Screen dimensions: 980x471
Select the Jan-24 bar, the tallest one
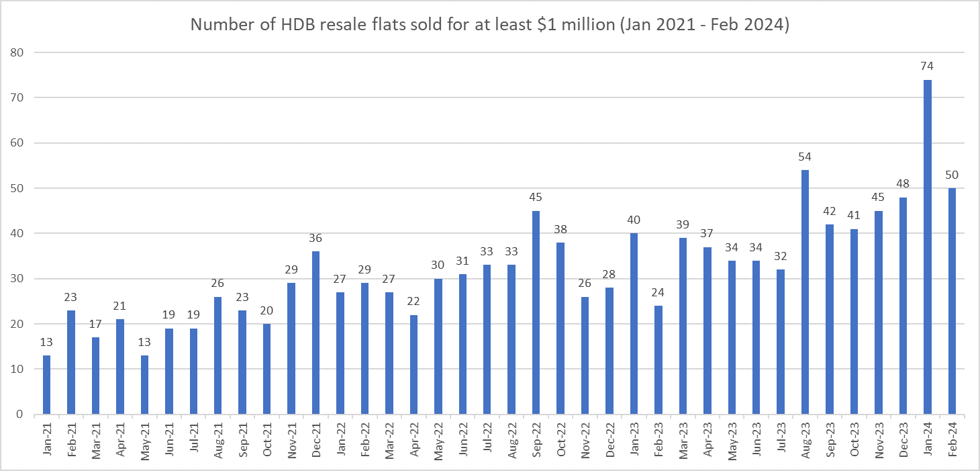[928, 247]
